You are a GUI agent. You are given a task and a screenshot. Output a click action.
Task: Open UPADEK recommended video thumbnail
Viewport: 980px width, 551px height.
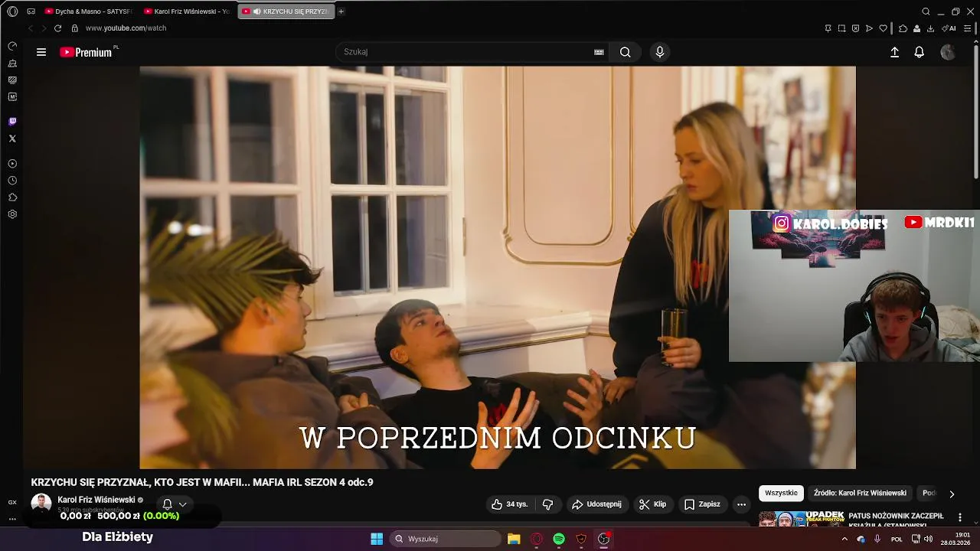click(802, 518)
